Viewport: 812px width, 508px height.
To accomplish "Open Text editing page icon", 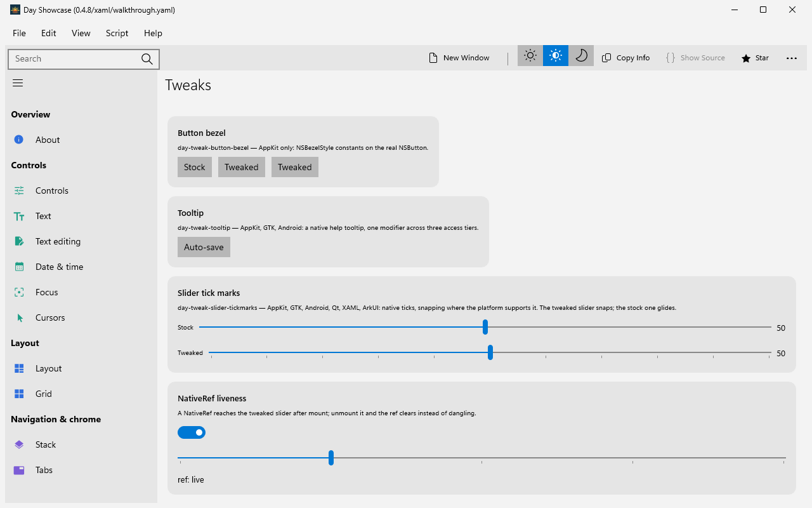I will (19, 241).
